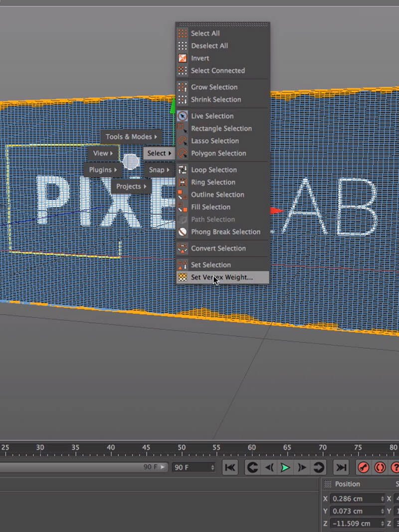Click the 90 F end frame field

(194, 468)
